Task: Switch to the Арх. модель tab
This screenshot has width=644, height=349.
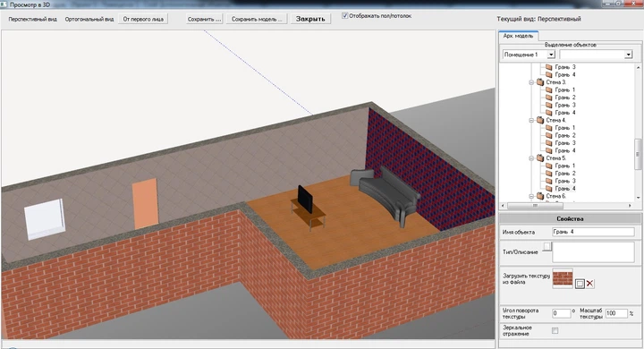Action: coord(518,36)
